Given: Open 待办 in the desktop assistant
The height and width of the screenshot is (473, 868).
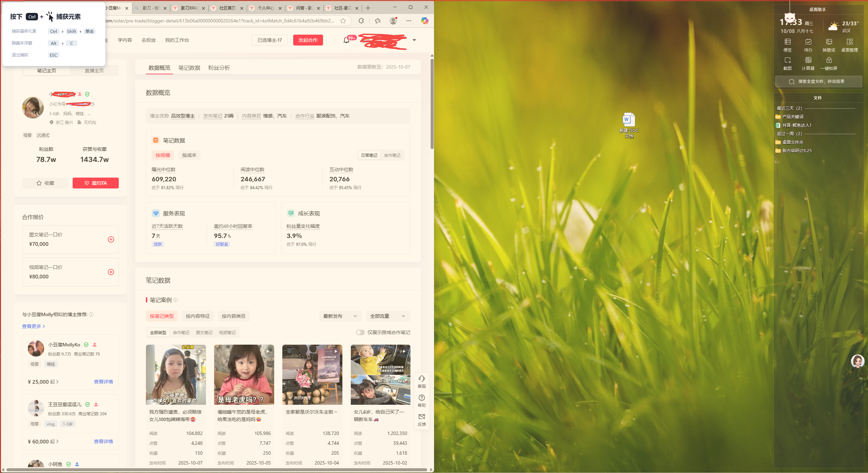Looking at the screenshot, I should (808, 45).
